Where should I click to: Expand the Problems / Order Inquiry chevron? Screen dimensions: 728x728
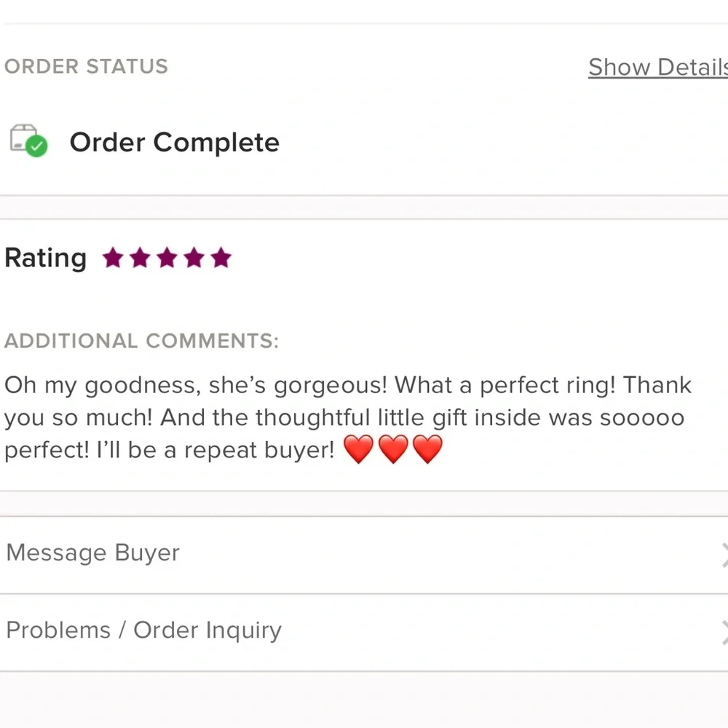click(x=723, y=632)
